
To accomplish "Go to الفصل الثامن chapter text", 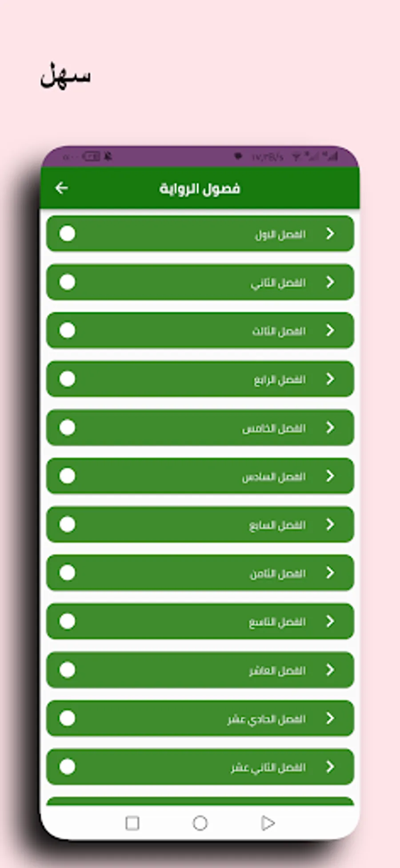I will 277,574.
